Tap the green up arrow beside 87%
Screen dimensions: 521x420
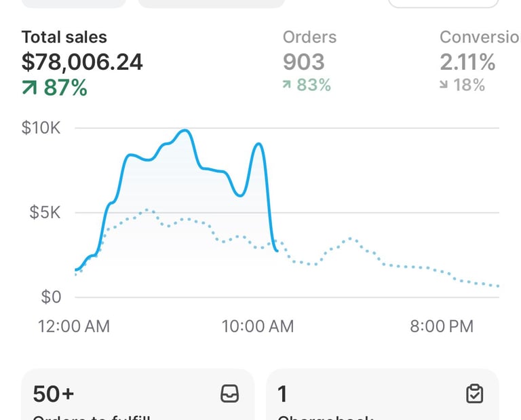[30, 88]
